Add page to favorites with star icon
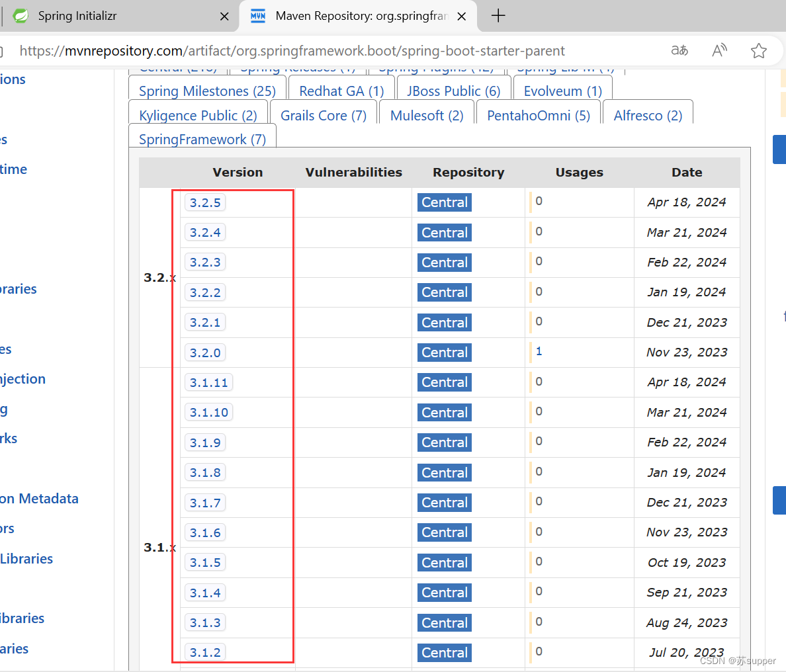Viewport: 786px width, 672px height. tap(758, 51)
